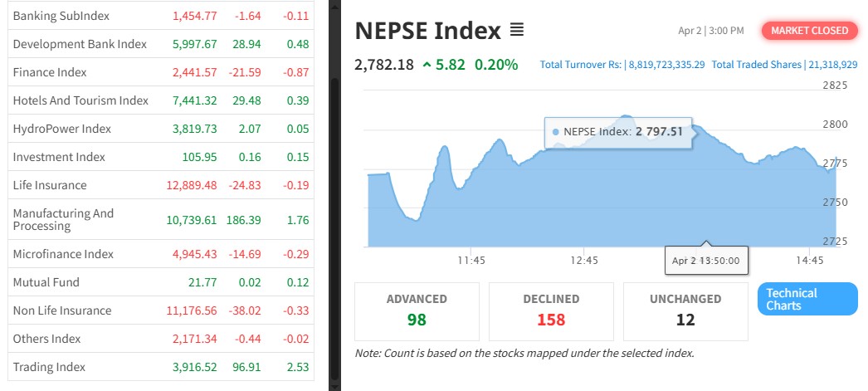Select the Banking SubIndex row
The image size is (868, 391).
click(61, 17)
